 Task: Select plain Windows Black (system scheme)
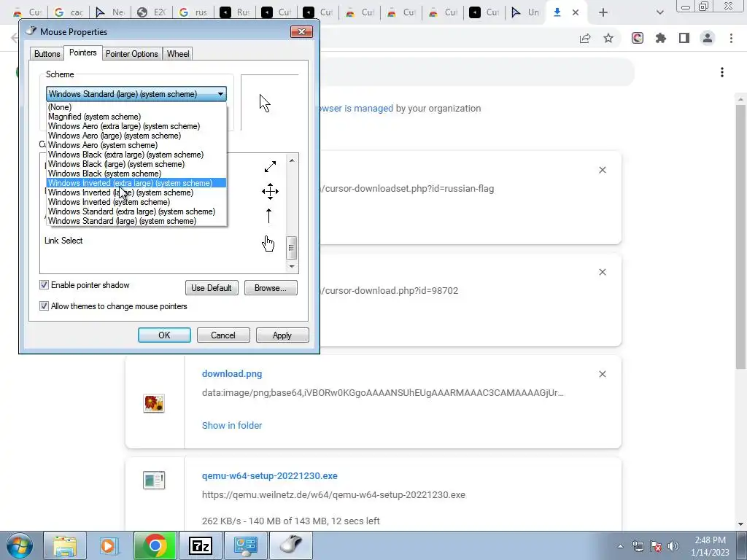point(136,174)
